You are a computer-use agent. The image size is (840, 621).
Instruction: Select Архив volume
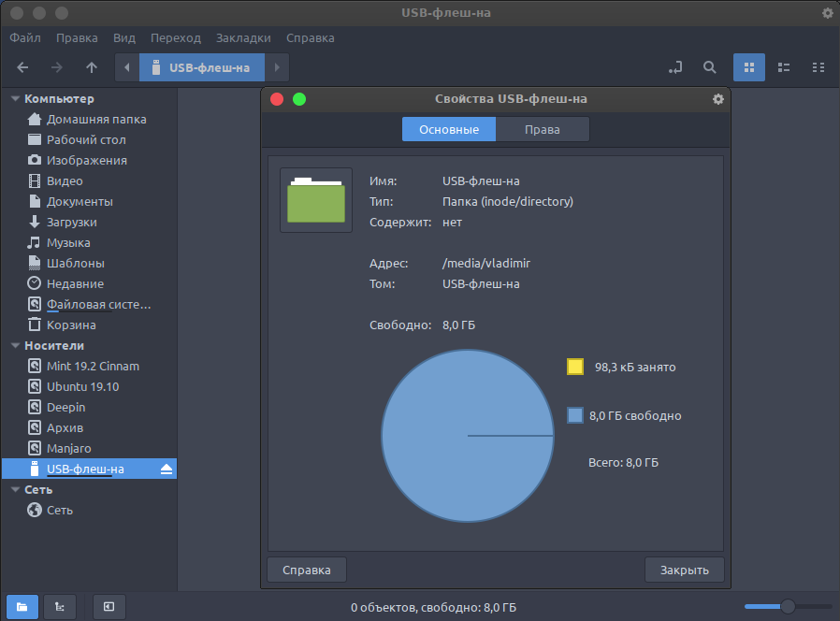[x=89, y=428]
